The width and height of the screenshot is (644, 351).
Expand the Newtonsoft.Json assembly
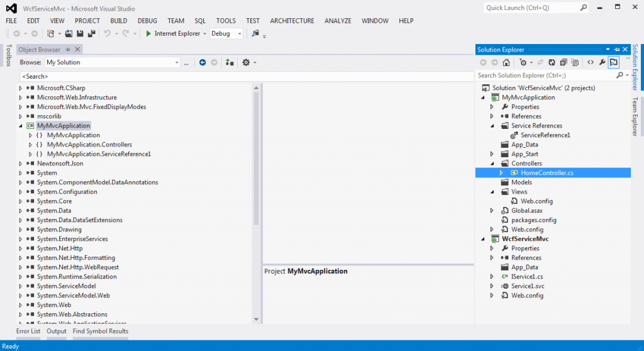(21, 164)
